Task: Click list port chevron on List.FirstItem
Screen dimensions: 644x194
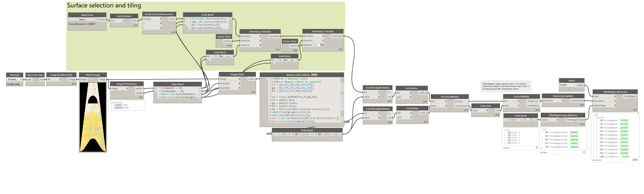Action: pos(124,21)
